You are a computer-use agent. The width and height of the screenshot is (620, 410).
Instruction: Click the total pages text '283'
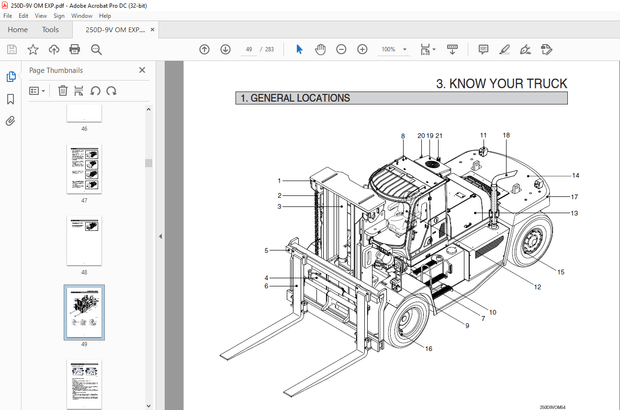269,49
